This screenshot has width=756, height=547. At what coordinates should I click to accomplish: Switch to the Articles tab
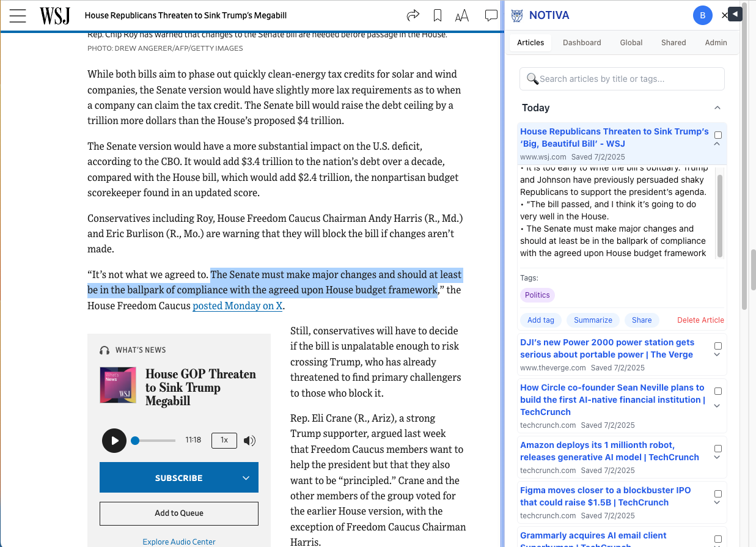530,43
